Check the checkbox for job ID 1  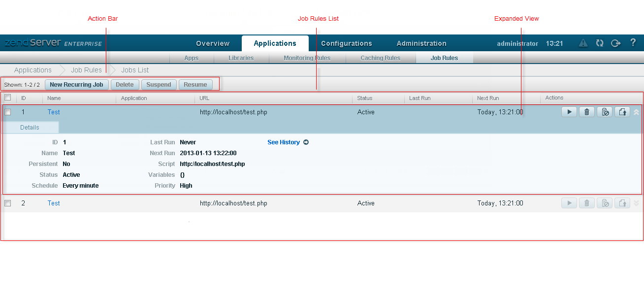(8, 112)
